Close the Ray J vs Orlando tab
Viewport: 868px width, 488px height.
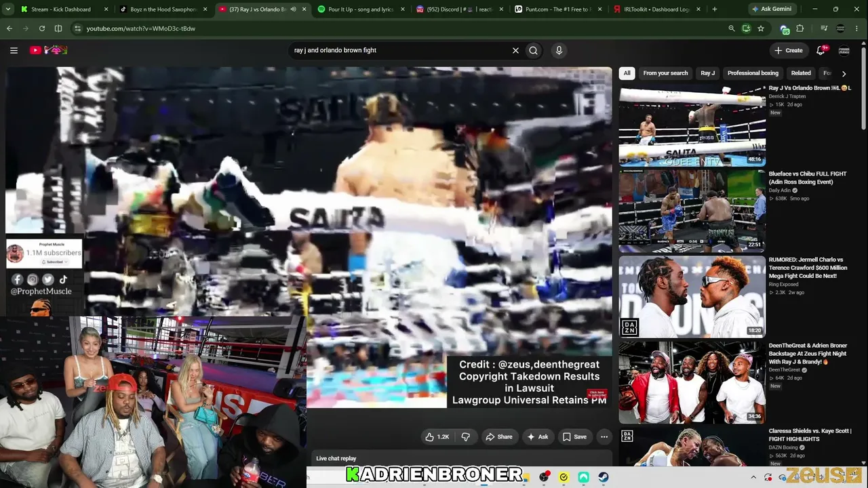pyautogui.click(x=303, y=9)
